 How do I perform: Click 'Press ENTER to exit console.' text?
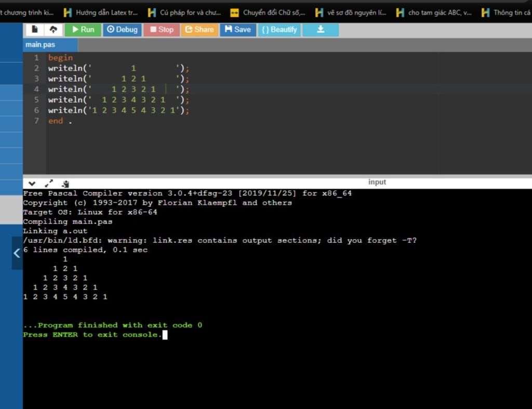pos(92,335)
